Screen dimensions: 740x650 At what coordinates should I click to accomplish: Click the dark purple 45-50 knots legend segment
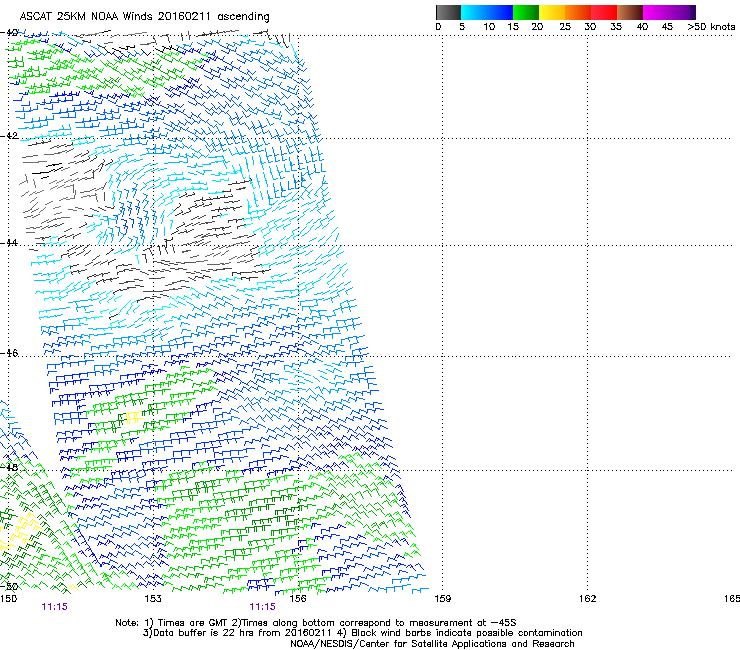point(682,12)
